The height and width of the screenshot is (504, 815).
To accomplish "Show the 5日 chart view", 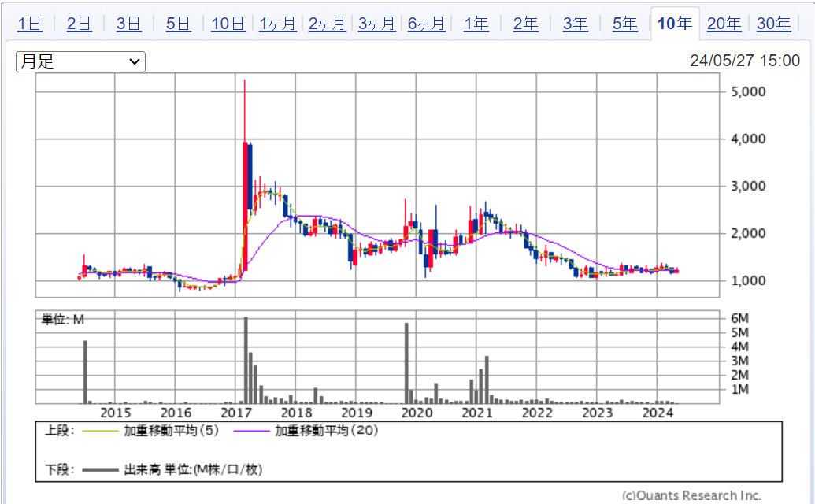I will (179, 24).
